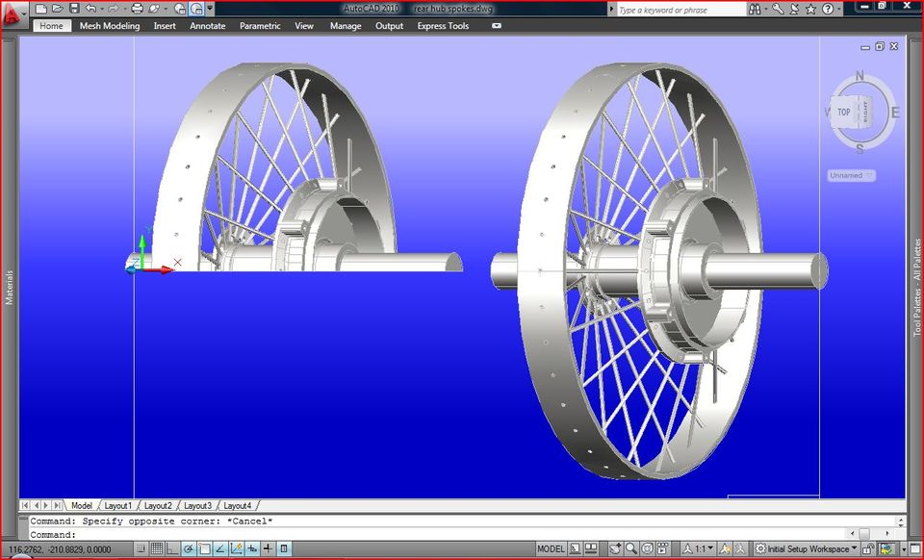Plot the drawing with the printer icon
The height and width of the screenshot is (560, 924).
[x=138, y=9]
